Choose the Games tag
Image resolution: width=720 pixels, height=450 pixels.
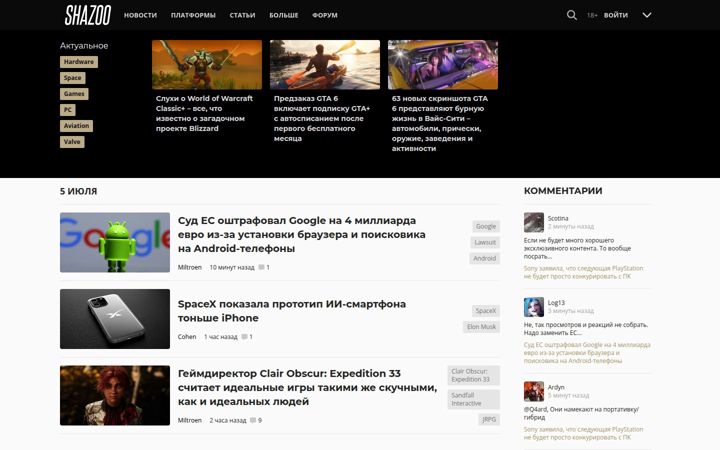pos(74,94)
